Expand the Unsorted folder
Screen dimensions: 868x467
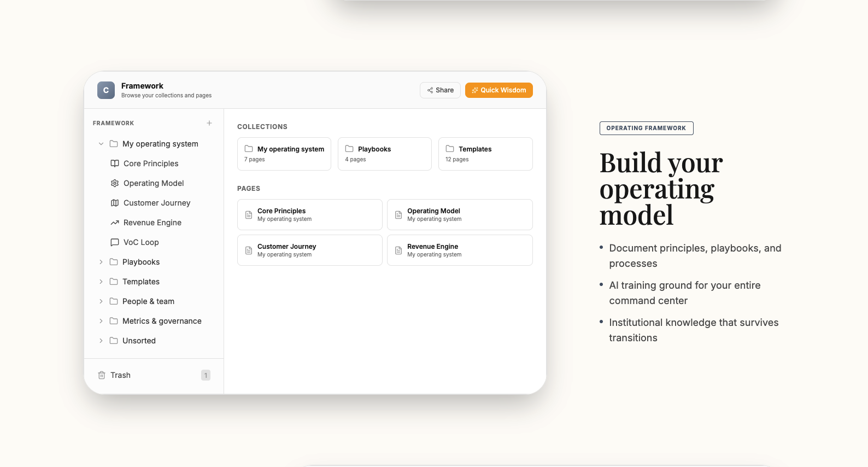101,341
